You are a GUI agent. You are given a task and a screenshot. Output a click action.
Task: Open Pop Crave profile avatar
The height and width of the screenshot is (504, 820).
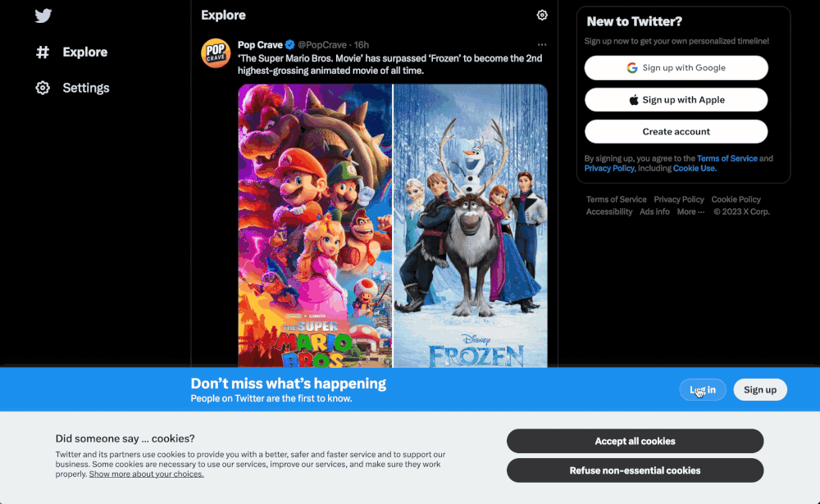(216, 52)
